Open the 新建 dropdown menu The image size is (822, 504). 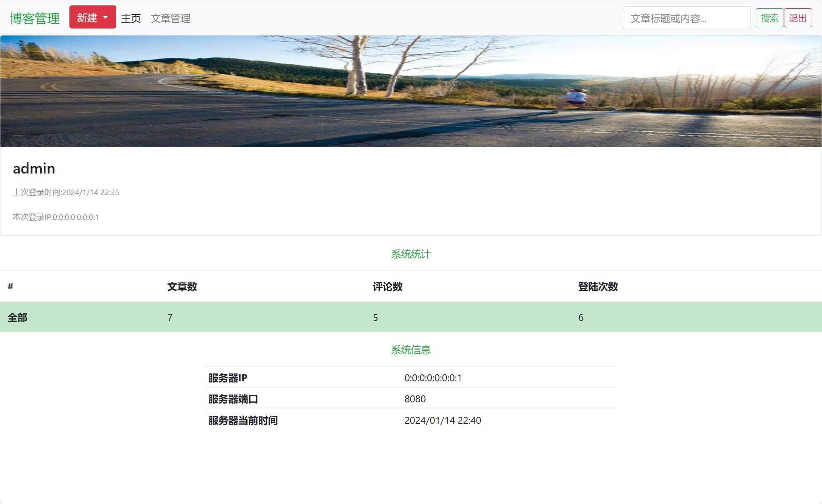tap(88, 17)
